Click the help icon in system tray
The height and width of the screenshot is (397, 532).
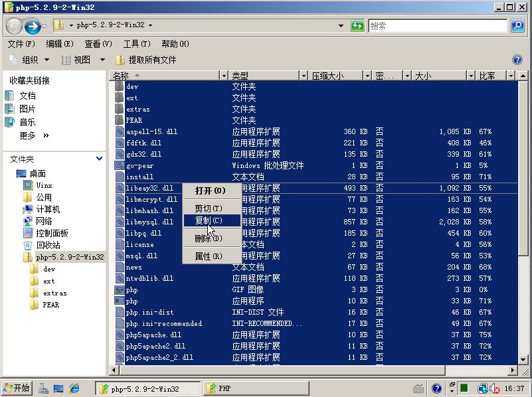(436, 388)
